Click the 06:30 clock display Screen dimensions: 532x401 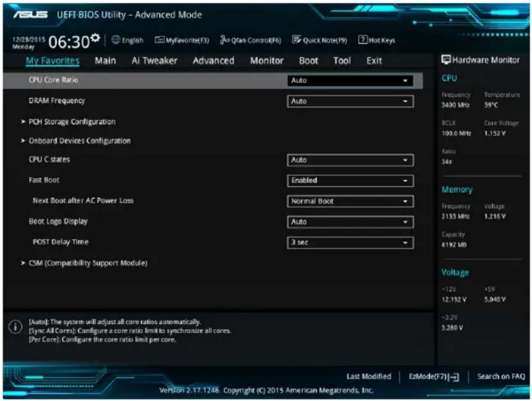69,42
